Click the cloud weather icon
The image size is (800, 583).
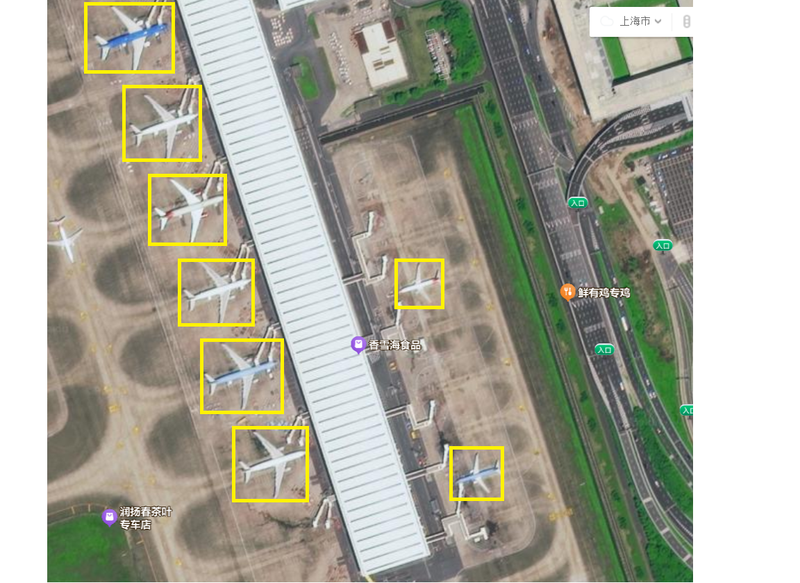(x=606, y=21)
